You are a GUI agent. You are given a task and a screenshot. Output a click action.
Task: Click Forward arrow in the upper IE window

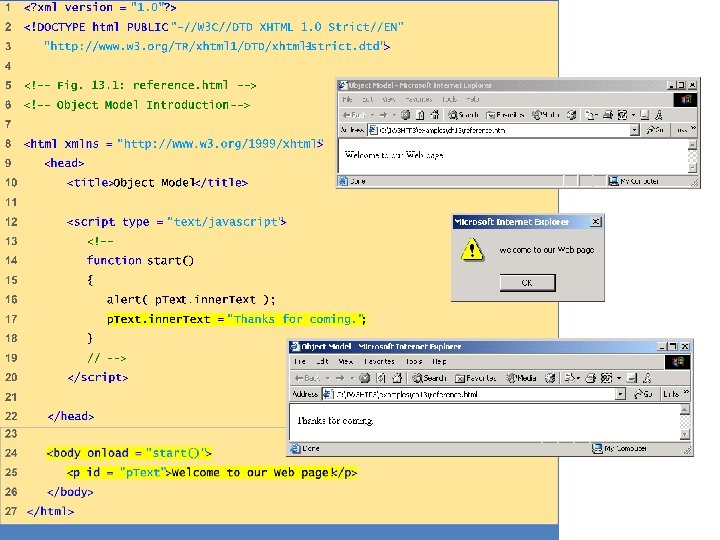(383, 115)
